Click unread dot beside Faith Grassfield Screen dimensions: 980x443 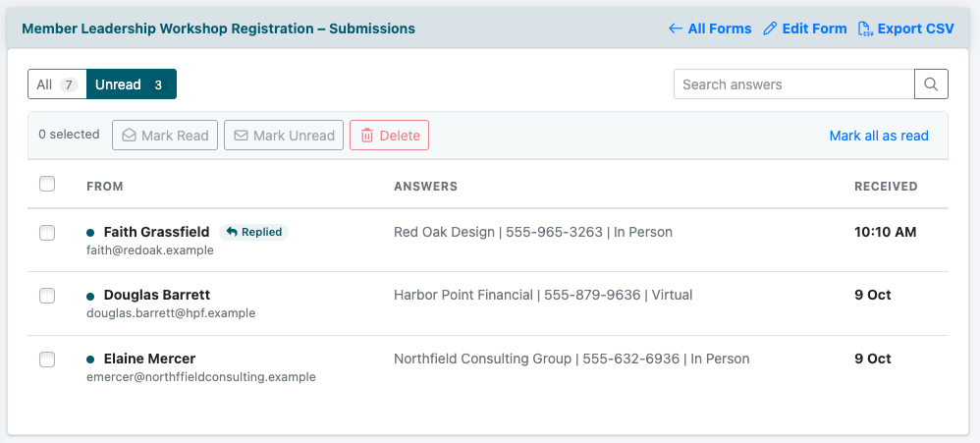90,233
